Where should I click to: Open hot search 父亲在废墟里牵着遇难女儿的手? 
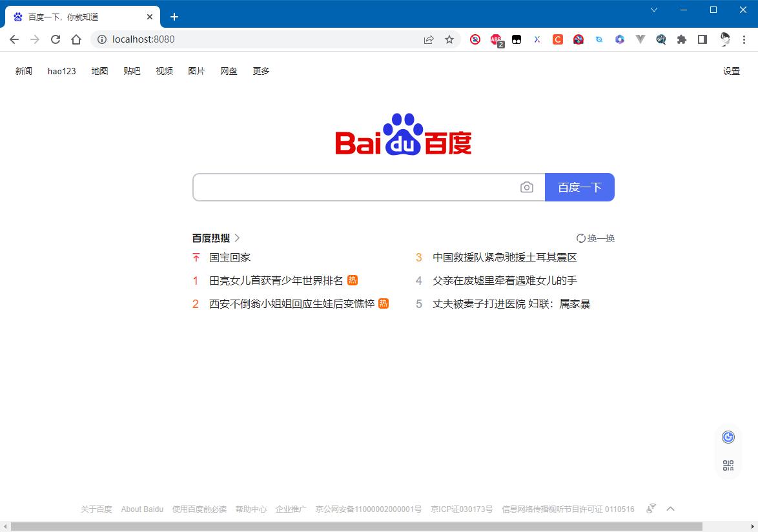[x=505, y=280]
